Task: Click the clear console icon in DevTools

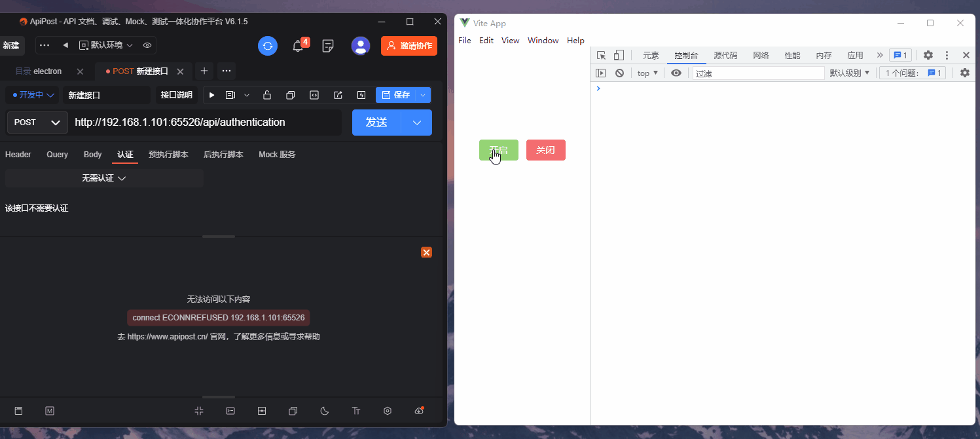Action: tap(619, 73)
